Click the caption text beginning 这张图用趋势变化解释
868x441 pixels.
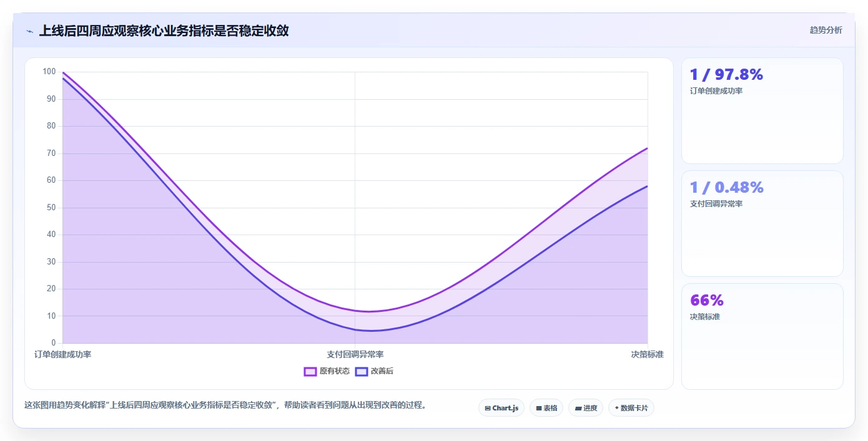[226, 405]
